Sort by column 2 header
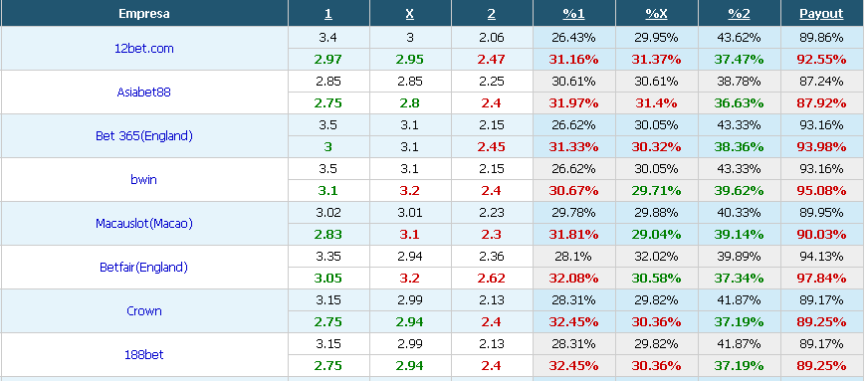 492,14
